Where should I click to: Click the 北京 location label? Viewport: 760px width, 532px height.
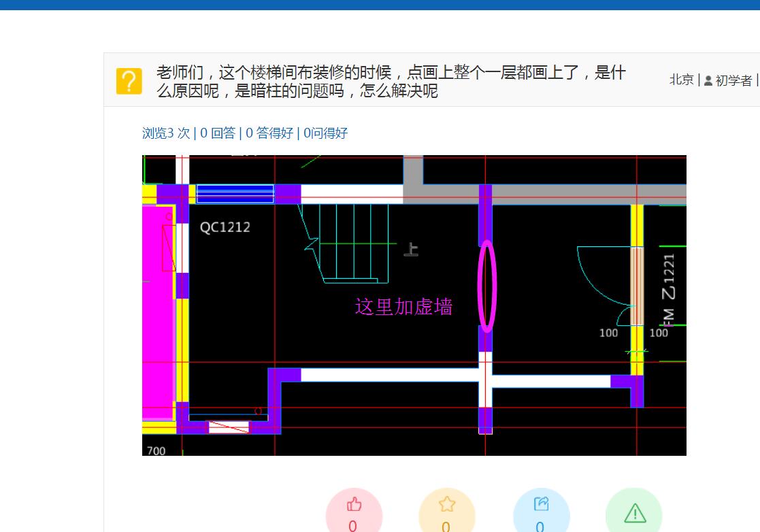682,80
